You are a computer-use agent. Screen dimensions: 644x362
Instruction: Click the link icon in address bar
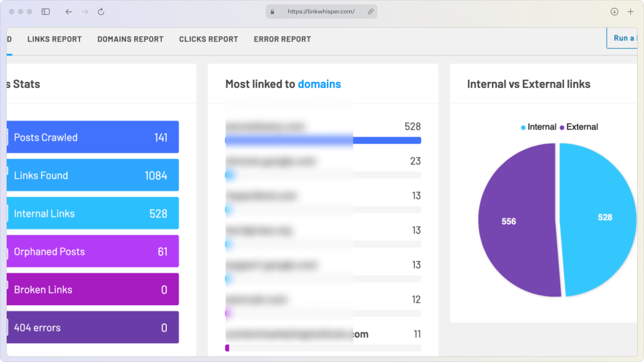(x=370, y=12)
